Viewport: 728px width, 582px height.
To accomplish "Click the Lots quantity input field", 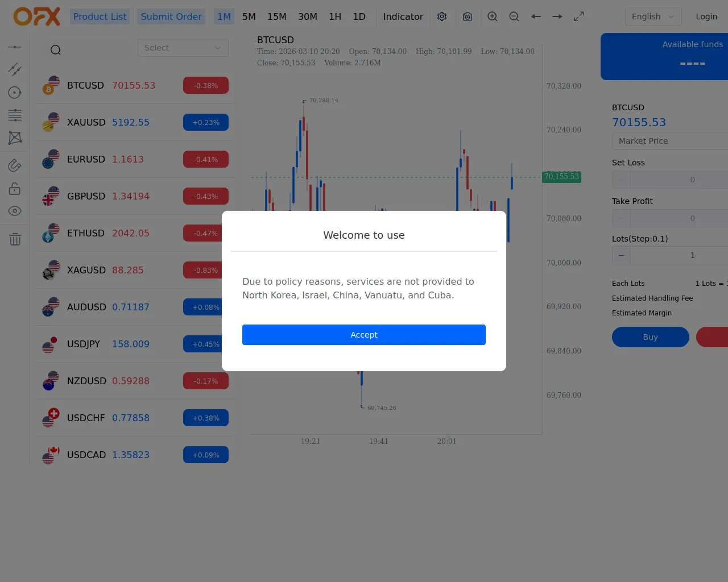I will click(679, 255).
